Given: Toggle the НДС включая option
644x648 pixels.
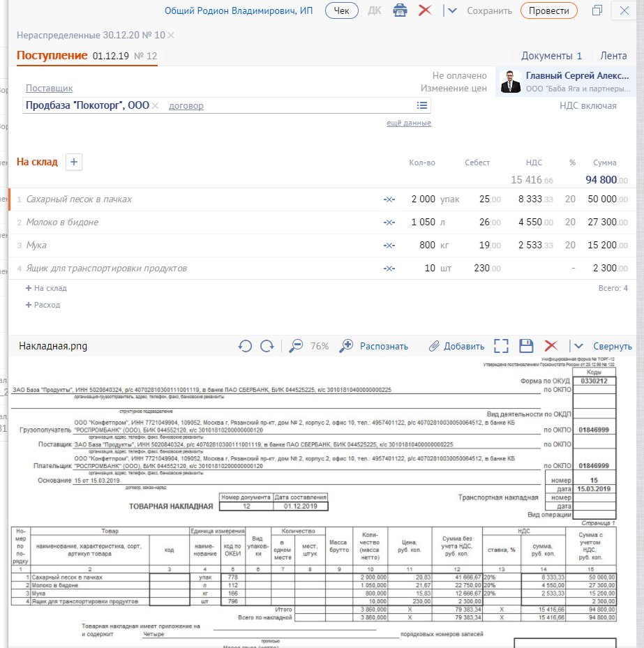Looking at the screenshot, I should point(587,106).
